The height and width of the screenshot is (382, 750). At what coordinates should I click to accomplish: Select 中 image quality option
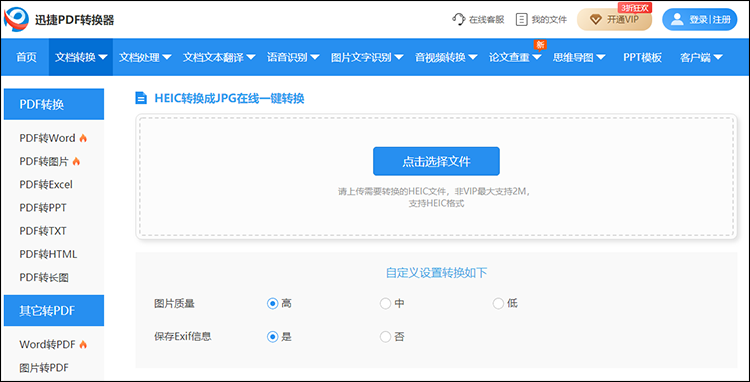coord(385,303)
